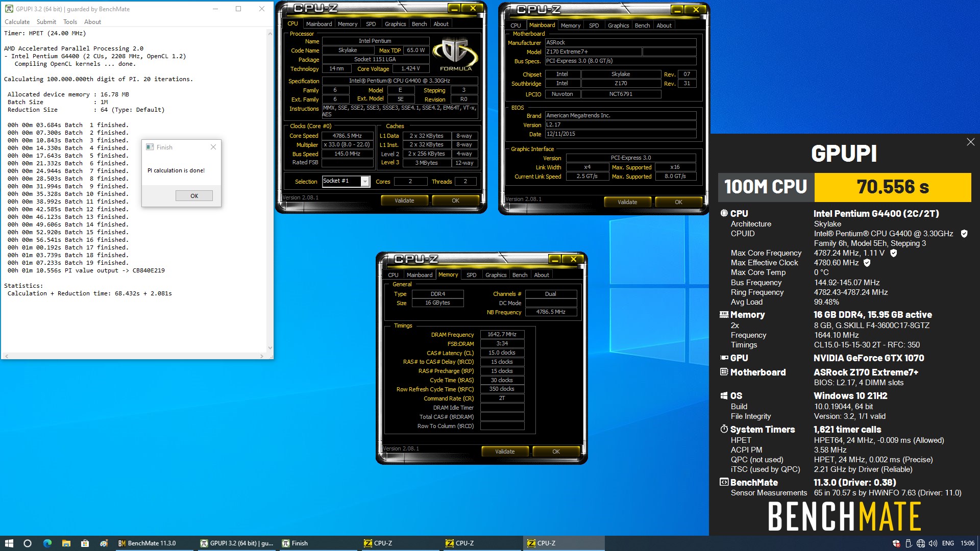
Task: Open the Tools menu in GPUPI
Action: [70, 22]
